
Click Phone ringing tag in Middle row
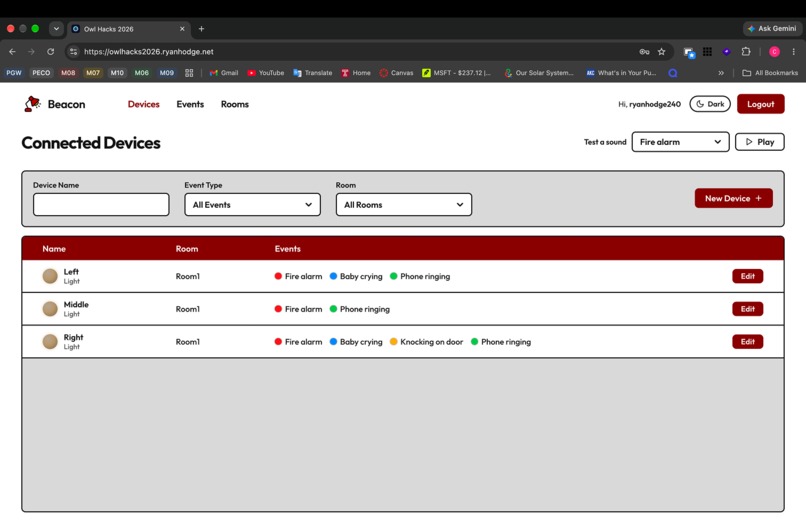359,309
